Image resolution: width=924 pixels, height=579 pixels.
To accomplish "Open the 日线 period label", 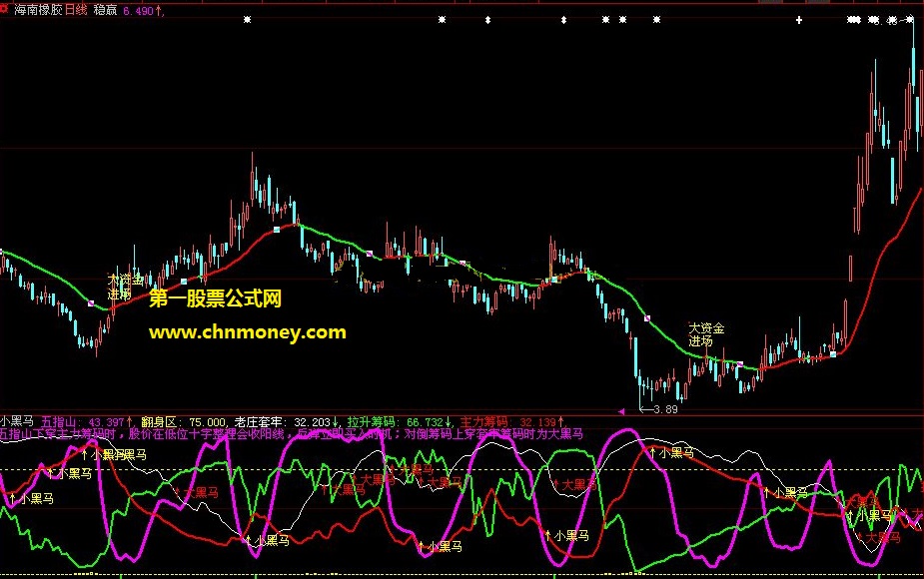I will tap(76, 10).
